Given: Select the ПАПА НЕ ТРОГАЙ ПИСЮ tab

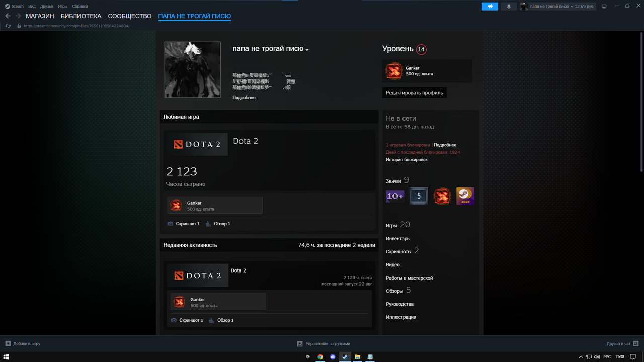Looking at the screenshot, I should [195, 16].
